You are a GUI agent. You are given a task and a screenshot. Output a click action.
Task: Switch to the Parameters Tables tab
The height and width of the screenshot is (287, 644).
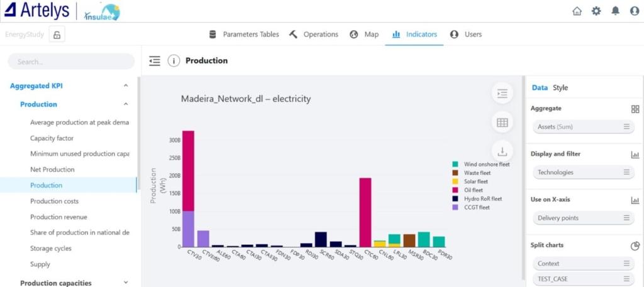244,35
